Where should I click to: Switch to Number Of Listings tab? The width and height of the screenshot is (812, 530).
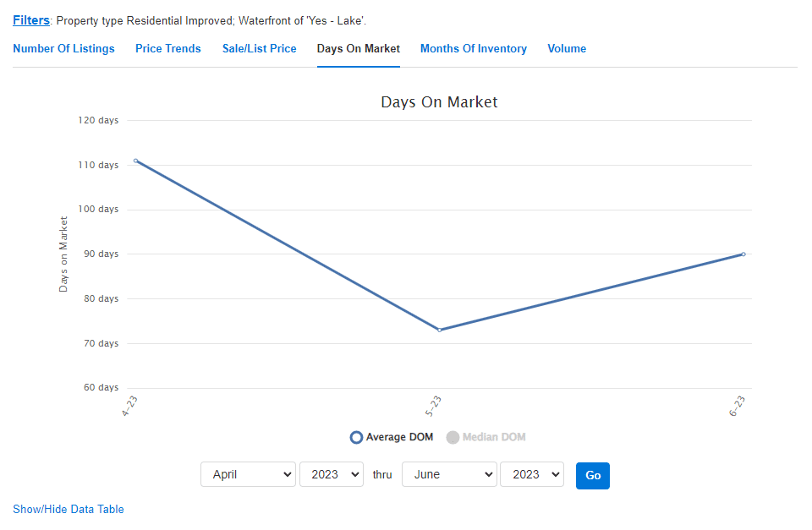(63, 49)
